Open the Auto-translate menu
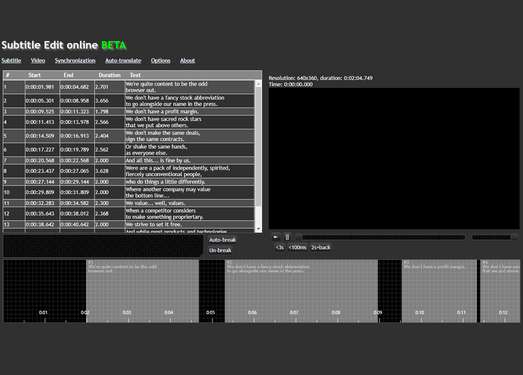 pos(123,60)
